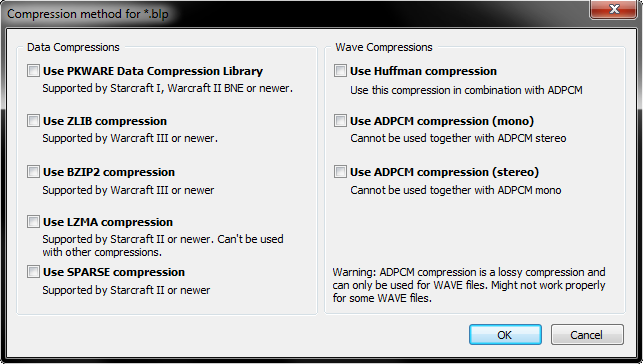
Task: Close the compression method dialog window
Action: (x=613, y=9)
